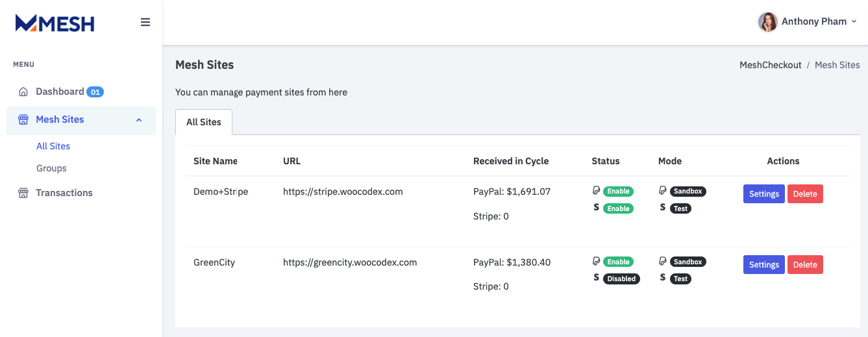Toggle the hamburger sidebar menu icon

(x=145, y=22)
